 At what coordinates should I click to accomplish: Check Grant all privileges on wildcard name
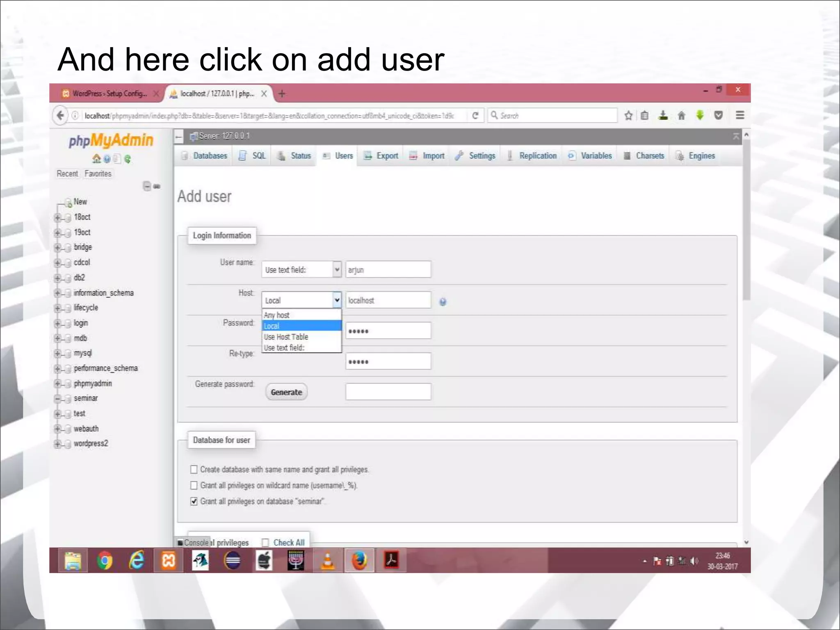coord(194,485)
